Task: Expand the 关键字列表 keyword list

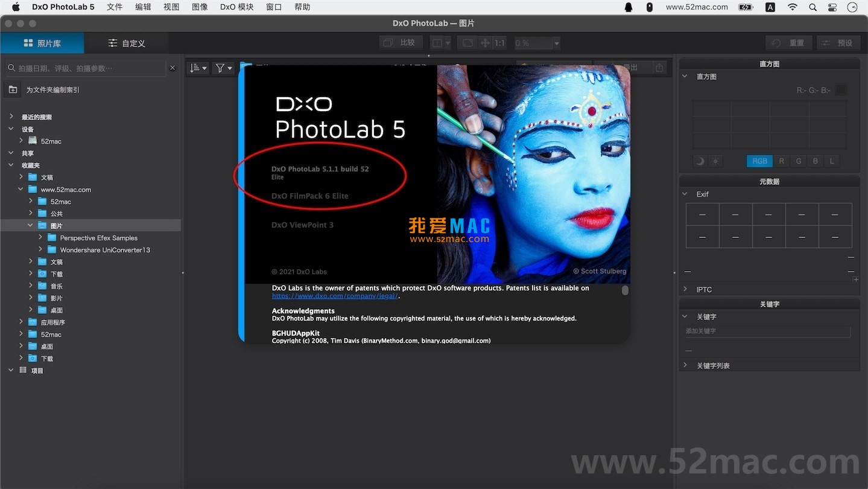Action: coord(685,365)
